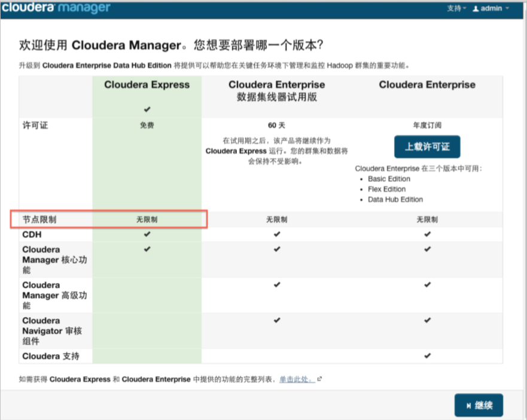Click 核心功能 checkmark in trial column
The image size is (527, 420).
click(276, 249)
